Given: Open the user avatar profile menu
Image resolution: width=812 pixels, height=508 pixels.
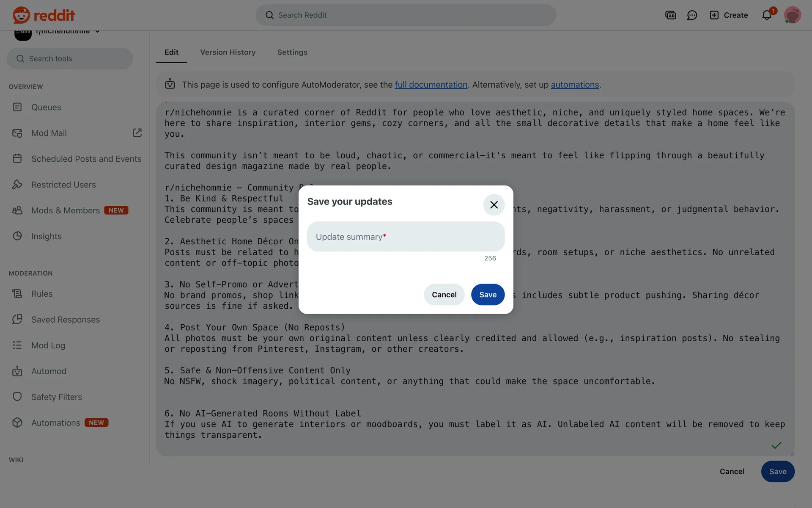Looking at the screenshot, I should 792,15.
